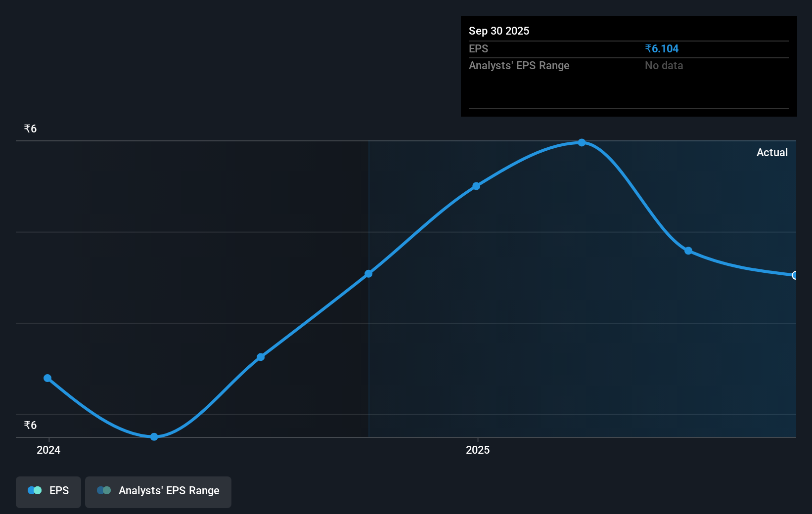Click the Analysts' EPS Range row label in tooltip
The width and height of the screenshot is (812, 514).
pyautogui.click(x=519, y=65)
